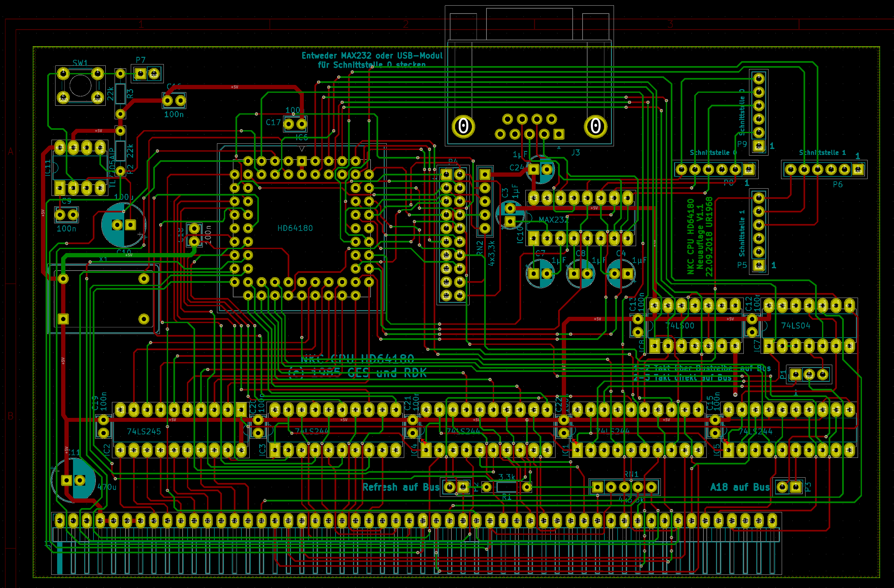894x588 pixels.
Task: Select the MAX232 chip label
Action: point(554,219)
